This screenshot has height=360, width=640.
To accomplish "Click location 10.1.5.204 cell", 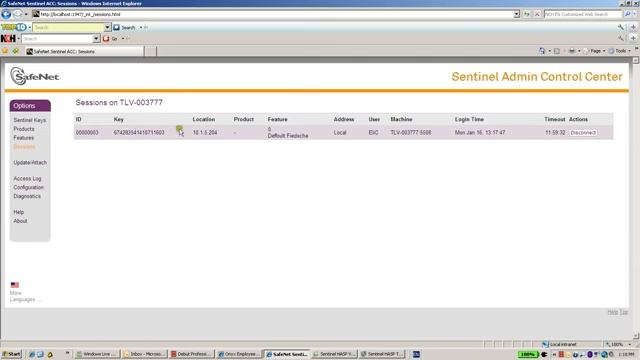I will point(205,133).
